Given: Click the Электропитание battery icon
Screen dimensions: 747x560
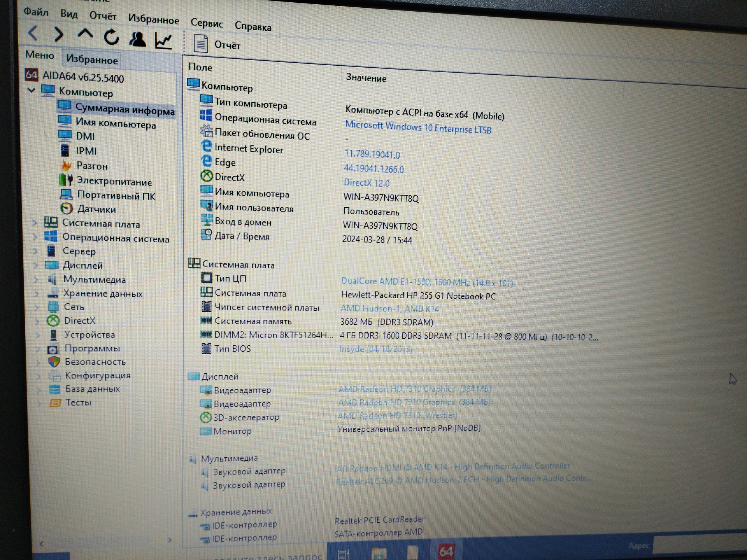Looking at the screenshot, I should tap(66, 180).
